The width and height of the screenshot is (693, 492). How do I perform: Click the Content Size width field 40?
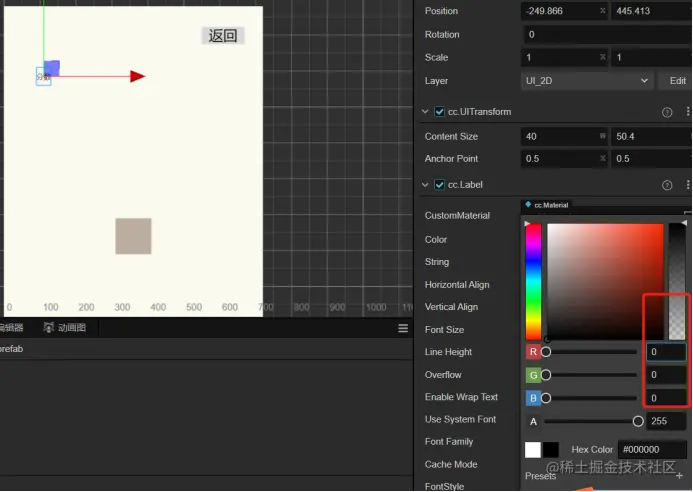tap(564, 137)
